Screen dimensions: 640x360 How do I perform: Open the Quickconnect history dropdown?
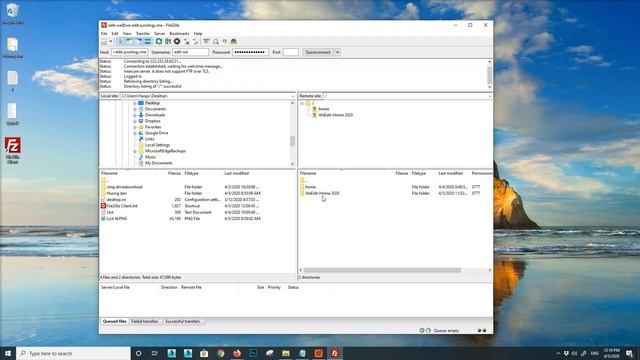click(x=337, y=52)
